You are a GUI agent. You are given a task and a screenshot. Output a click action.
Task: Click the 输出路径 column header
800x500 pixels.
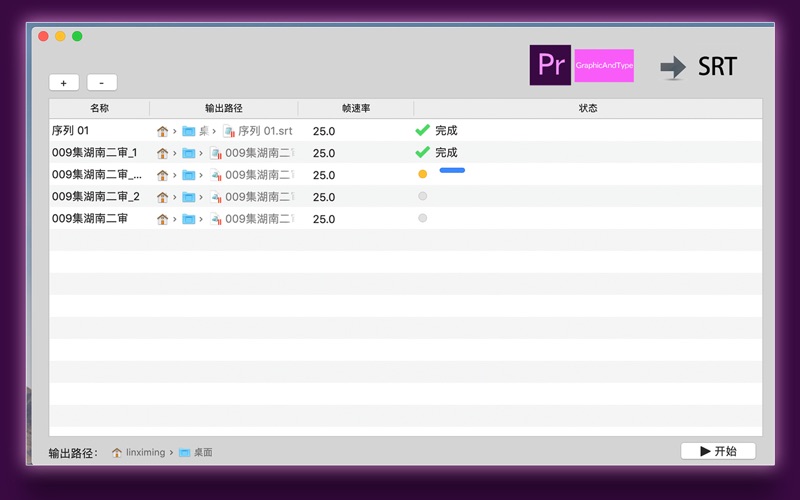[x=224, y=108]
